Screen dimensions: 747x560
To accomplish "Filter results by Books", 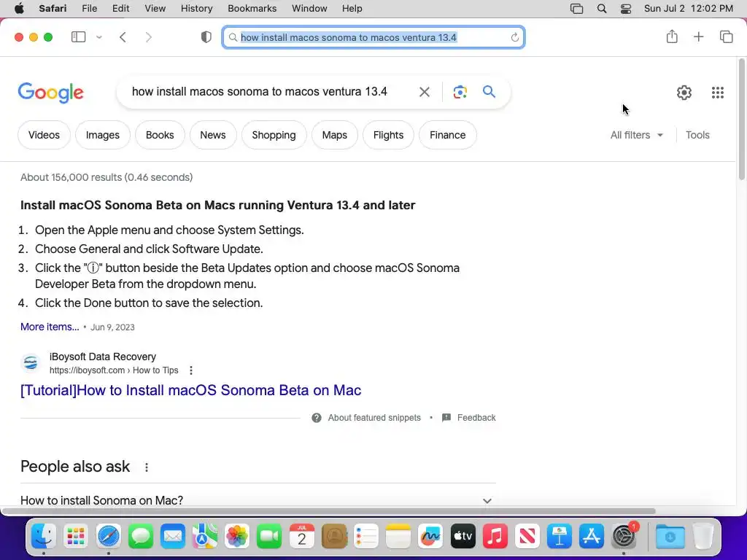I will click(x=160, y=135).
